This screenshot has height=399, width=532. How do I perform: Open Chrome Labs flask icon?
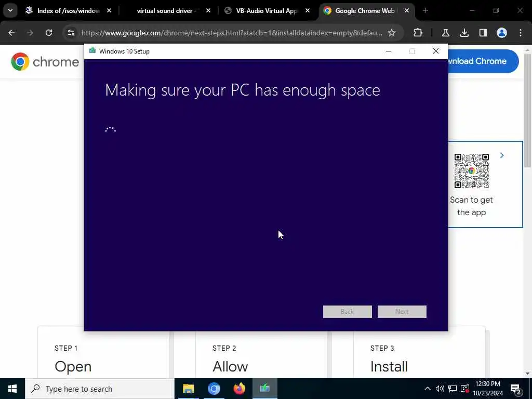[445, 33]
